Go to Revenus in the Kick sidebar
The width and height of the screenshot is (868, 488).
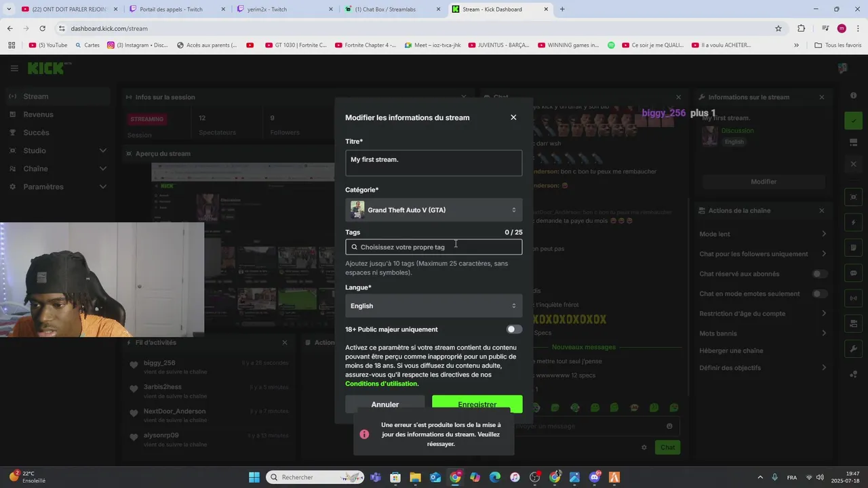(x=57, y=115)
